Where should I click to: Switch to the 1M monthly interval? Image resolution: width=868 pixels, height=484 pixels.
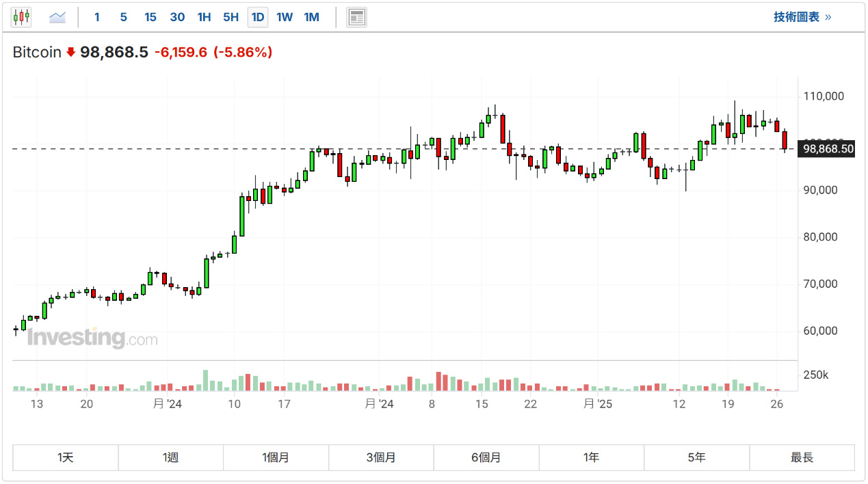pos(311,17)
